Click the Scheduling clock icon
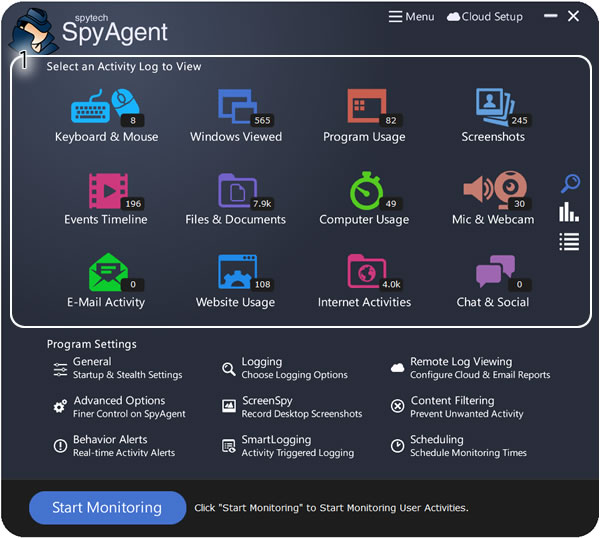The image size is (600, 538). pos(397,446)
